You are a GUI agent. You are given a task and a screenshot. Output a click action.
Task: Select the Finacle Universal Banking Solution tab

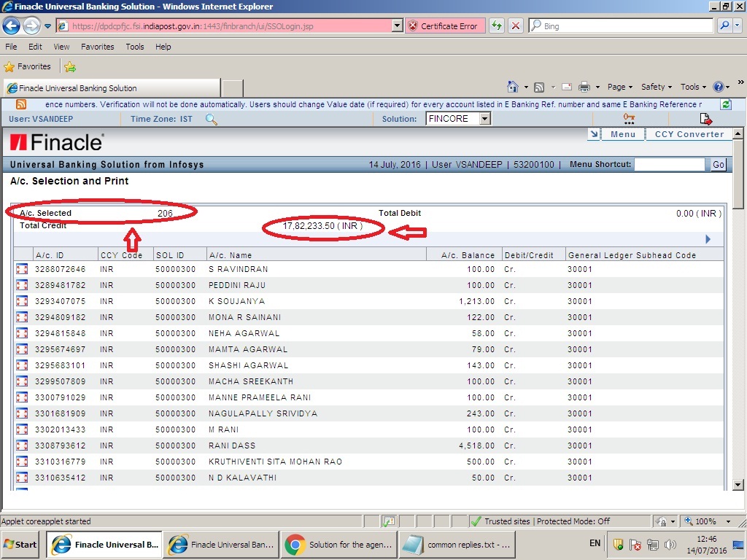point(112,88)
